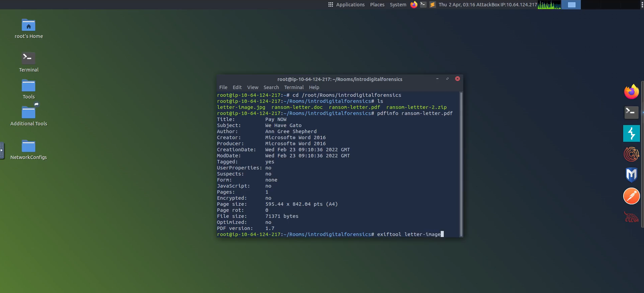644x293 pixels.
Task: Click ransom-letter.pdf in ls output
Action: click(354, 107)
